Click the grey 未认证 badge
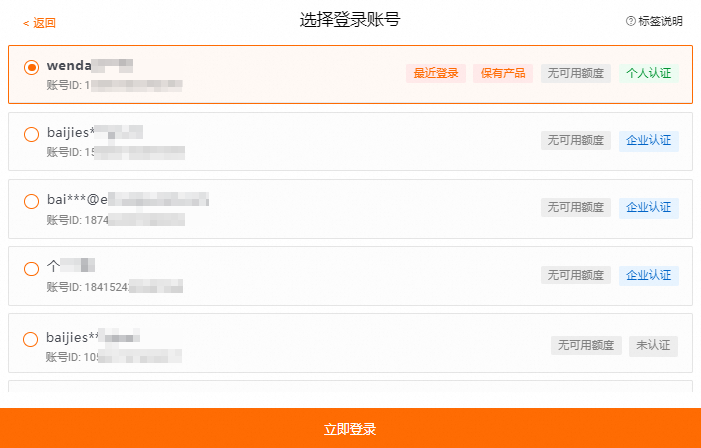Viewport: 701px width, 448px height. (654, 345)
